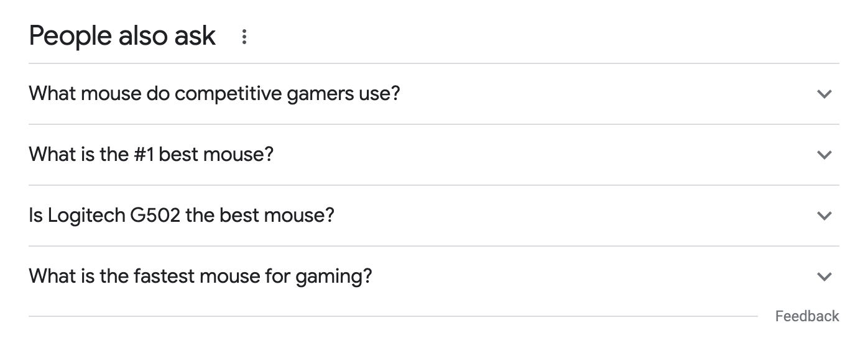Open the three-dot menu beside People also ask
This screenshot has width=868, height=343.
(x=244, y=37)
